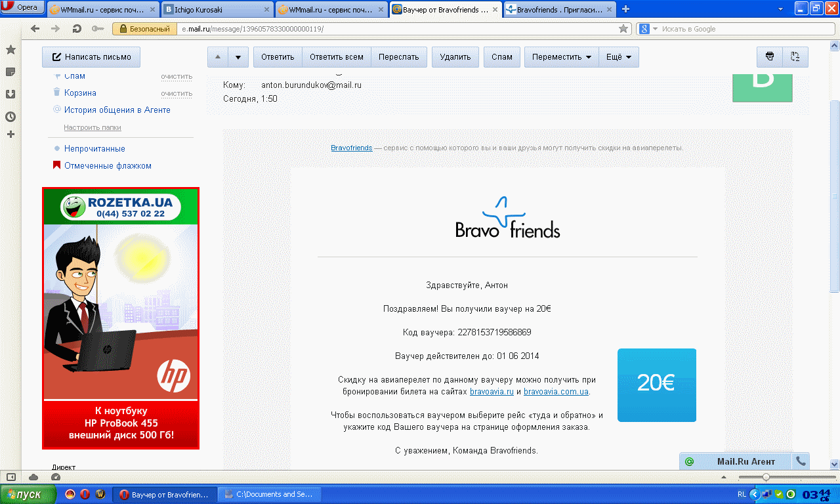Open the tab list dropdown arrow

pos(780,9)
